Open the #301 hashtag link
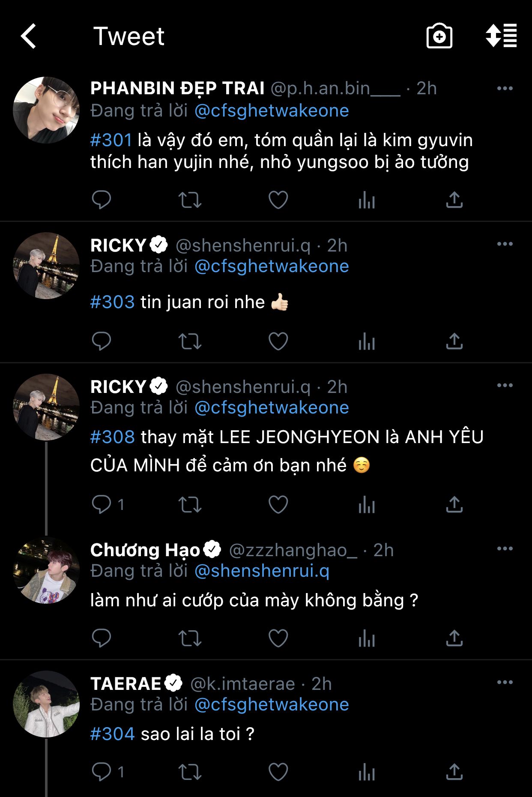The image size is (532, 797). (111, 140)
